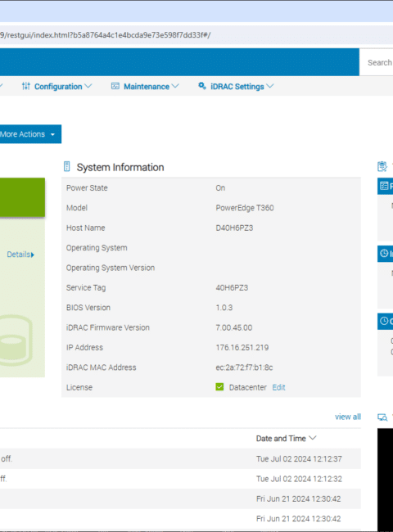Select the Service Tag value 40H6PZ3
This screenshot has width=393, height=532.
(x=232, y=288)
